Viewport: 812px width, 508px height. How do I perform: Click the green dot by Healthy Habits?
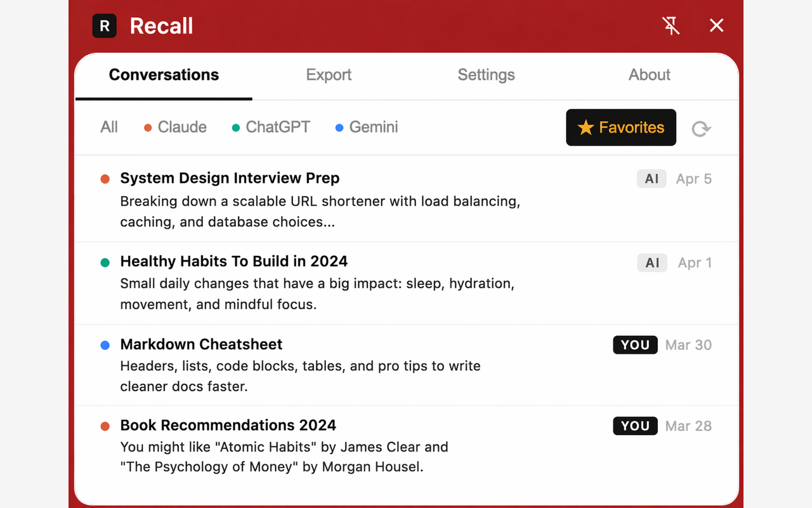click(x=105, y=262)
